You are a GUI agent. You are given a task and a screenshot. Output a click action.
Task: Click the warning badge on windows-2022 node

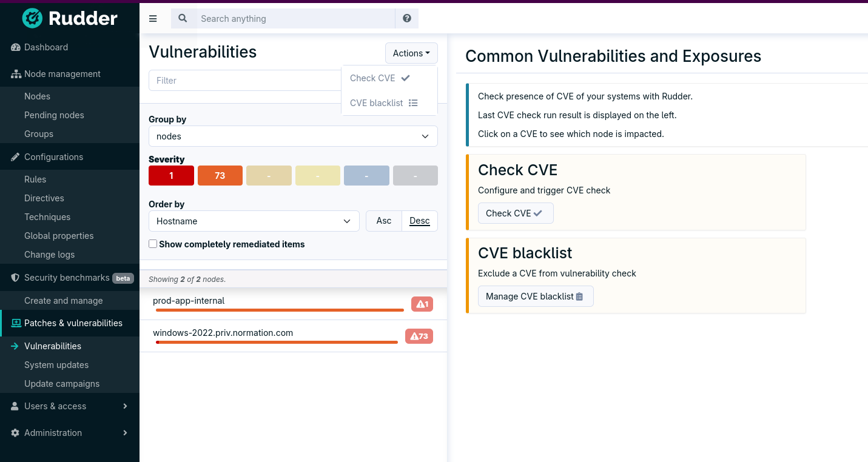coord(419,336)
